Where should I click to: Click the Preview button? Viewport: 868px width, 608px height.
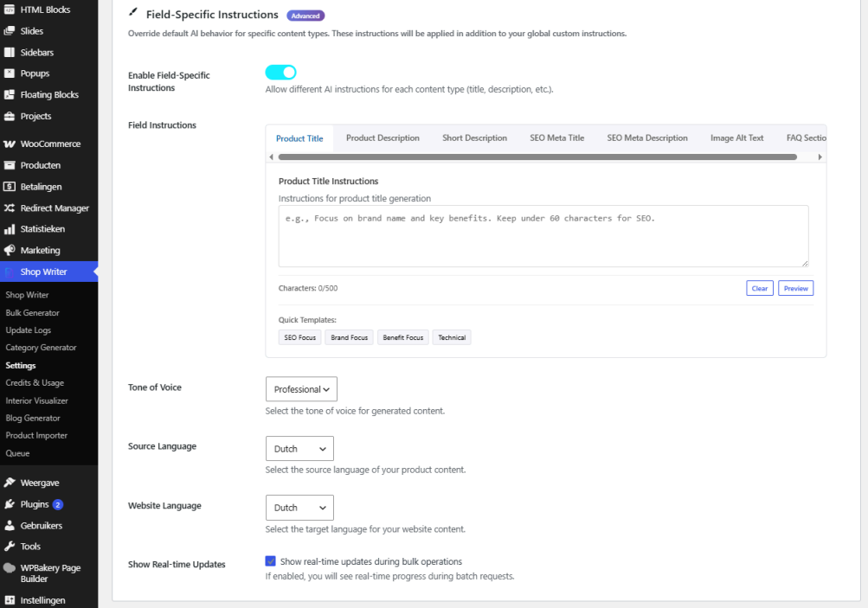click(795, 288)
